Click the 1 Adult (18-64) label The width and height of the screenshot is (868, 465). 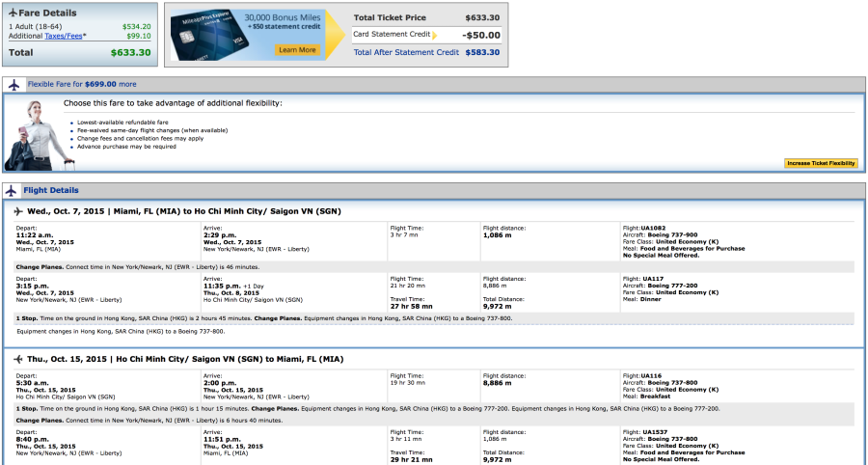coord(36,27)
